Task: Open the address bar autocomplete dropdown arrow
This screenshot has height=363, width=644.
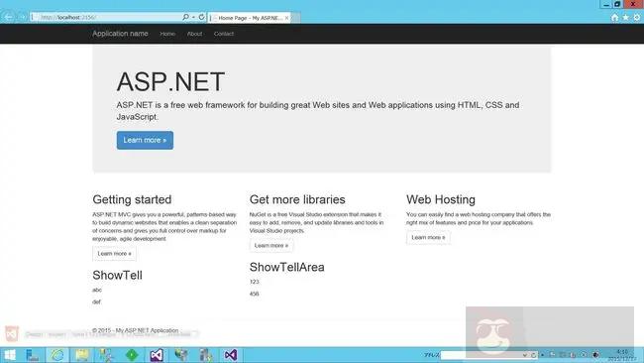Action: point(193,17)
